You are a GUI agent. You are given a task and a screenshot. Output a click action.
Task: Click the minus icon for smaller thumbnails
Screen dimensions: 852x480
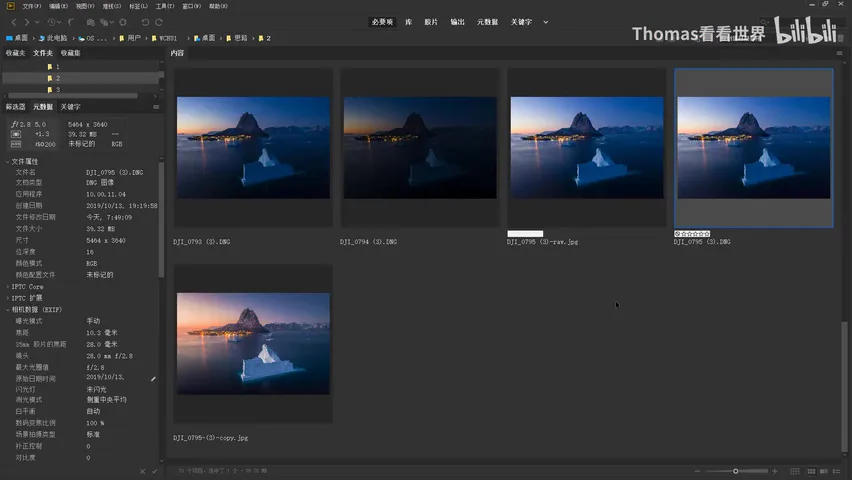[697, 471]
